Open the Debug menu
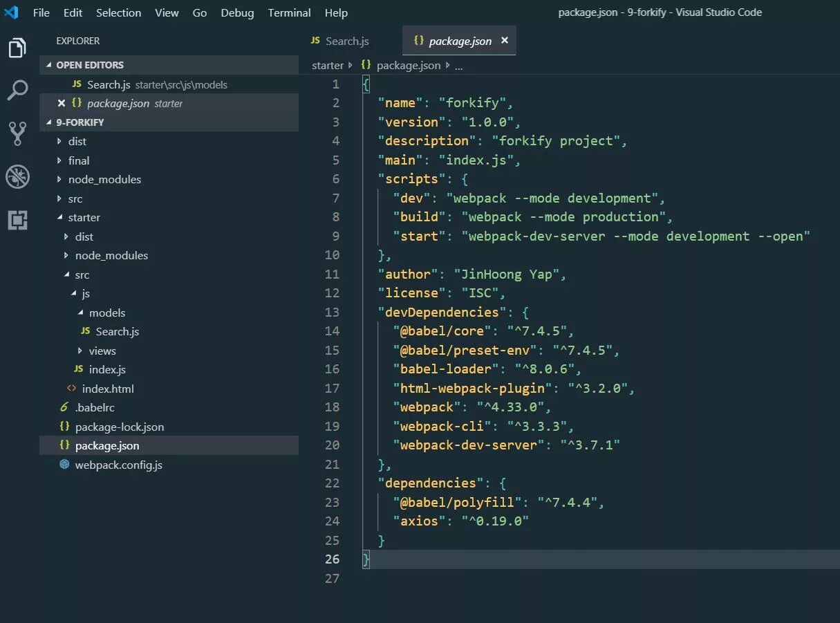The image size is (840, 623). point(237,12)
